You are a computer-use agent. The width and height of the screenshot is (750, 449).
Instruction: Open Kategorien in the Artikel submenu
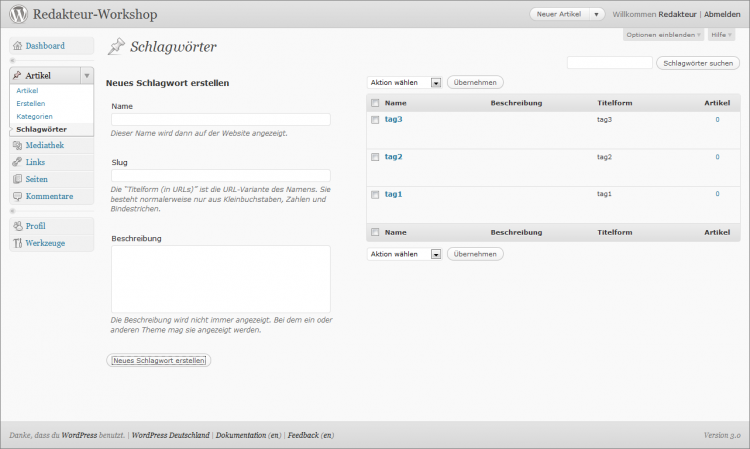pos(34,116)
